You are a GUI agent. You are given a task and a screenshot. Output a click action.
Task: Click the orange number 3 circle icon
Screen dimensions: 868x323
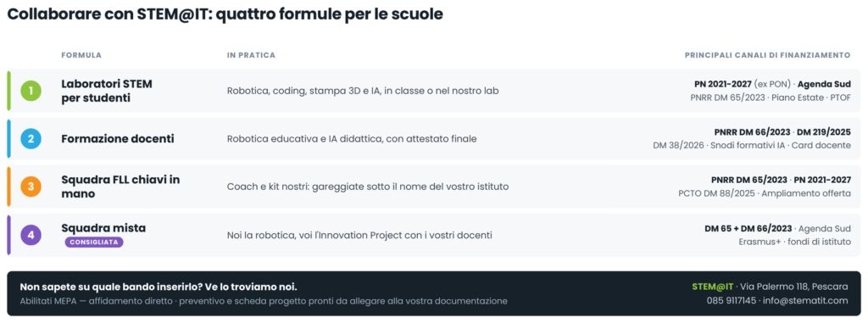point(31,187)
